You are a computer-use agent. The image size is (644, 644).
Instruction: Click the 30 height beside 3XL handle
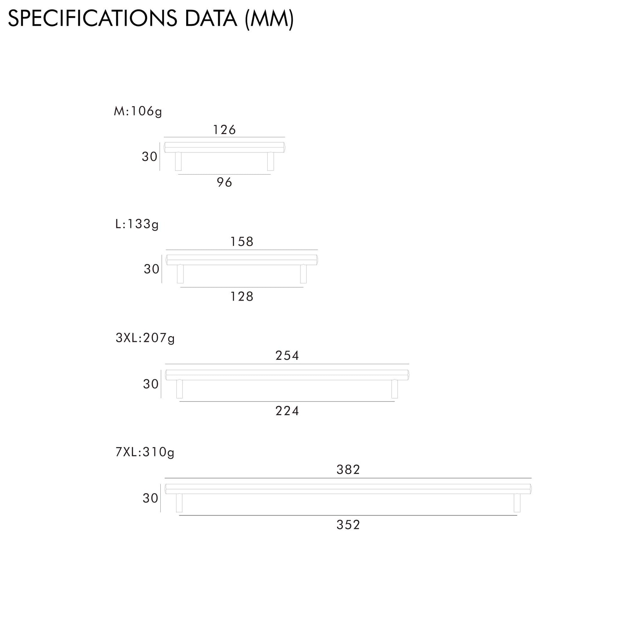[x=151, y=384]
